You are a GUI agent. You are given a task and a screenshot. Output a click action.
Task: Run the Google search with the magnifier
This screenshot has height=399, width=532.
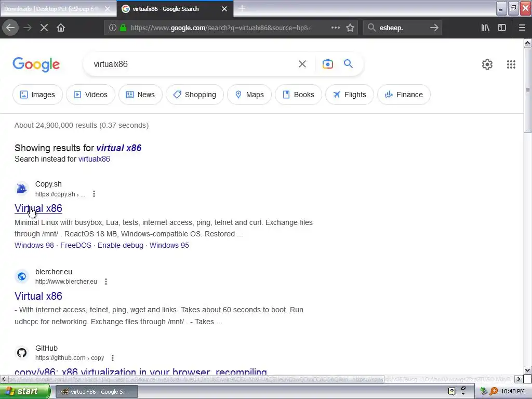tap(348, 63)
